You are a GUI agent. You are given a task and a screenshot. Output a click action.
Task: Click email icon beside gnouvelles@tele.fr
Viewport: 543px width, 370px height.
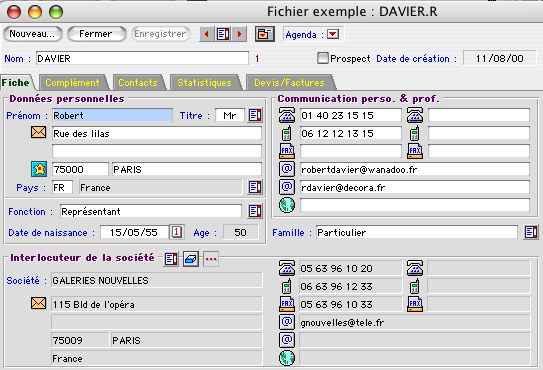[x=287, y=322]
